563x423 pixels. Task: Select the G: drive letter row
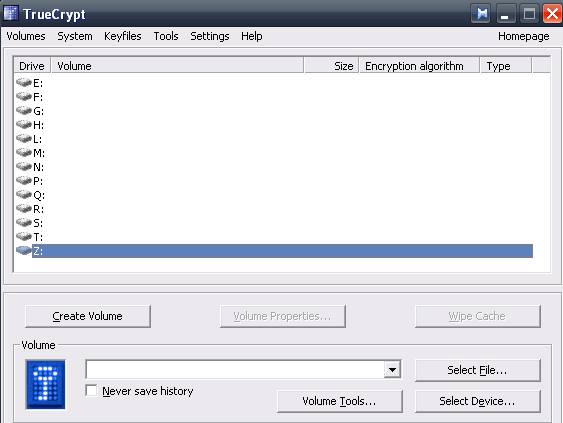tap(274, 111)
